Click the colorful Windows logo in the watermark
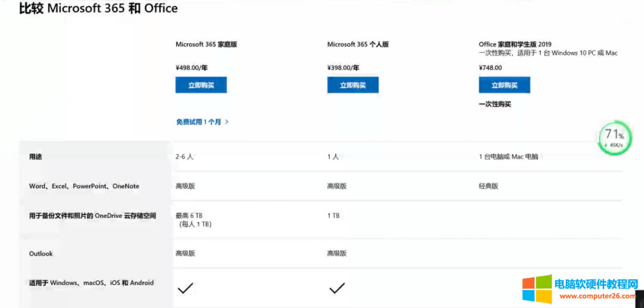Viewport: 644px width, 308px height. point(537,290)
